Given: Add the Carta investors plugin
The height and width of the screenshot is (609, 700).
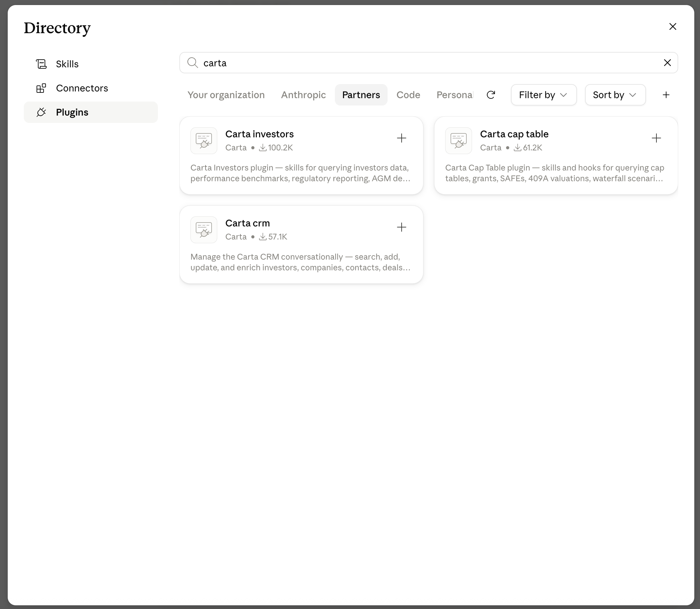Looking at the screenshot, I should tap(401, 138).
